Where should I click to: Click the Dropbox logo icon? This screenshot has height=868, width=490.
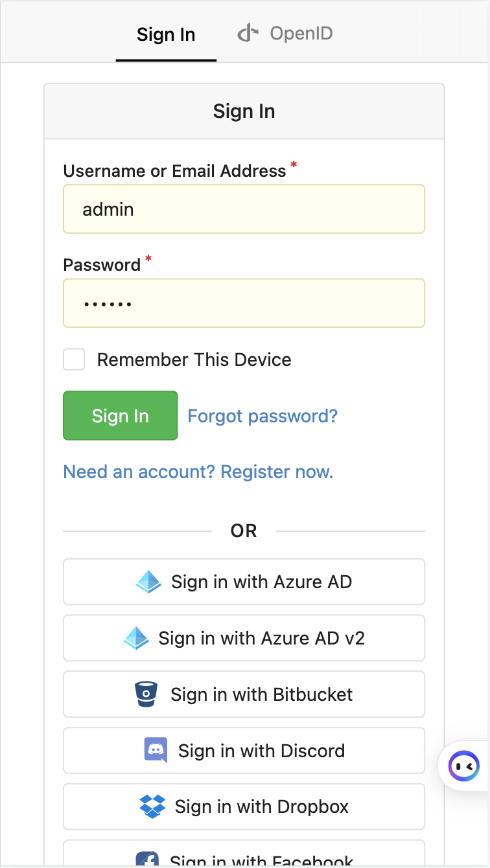point(152,807)
